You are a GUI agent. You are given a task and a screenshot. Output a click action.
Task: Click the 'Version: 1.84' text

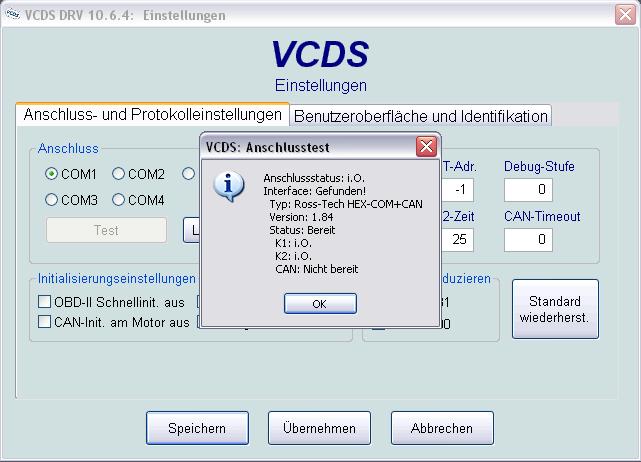coord(301,217)
